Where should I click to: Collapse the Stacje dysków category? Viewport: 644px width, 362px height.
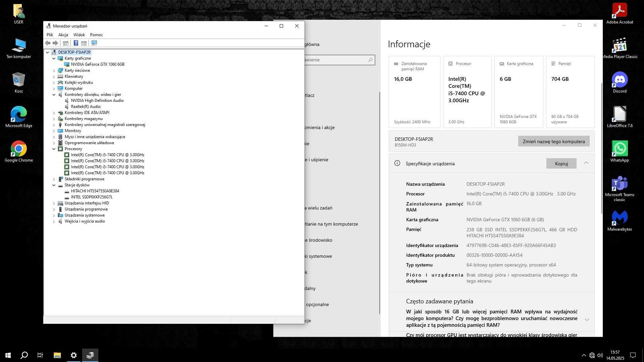point(54,185)
